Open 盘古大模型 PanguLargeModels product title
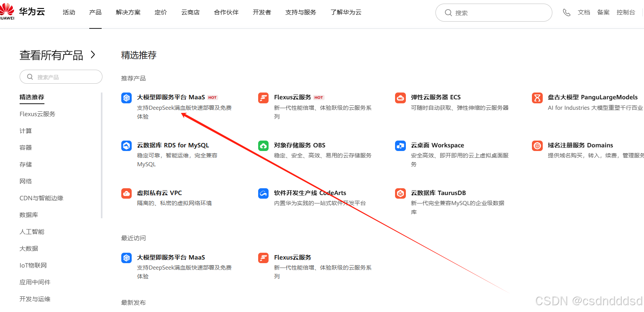644x312 pixels. pyautogui.click(x=593, y=97)
